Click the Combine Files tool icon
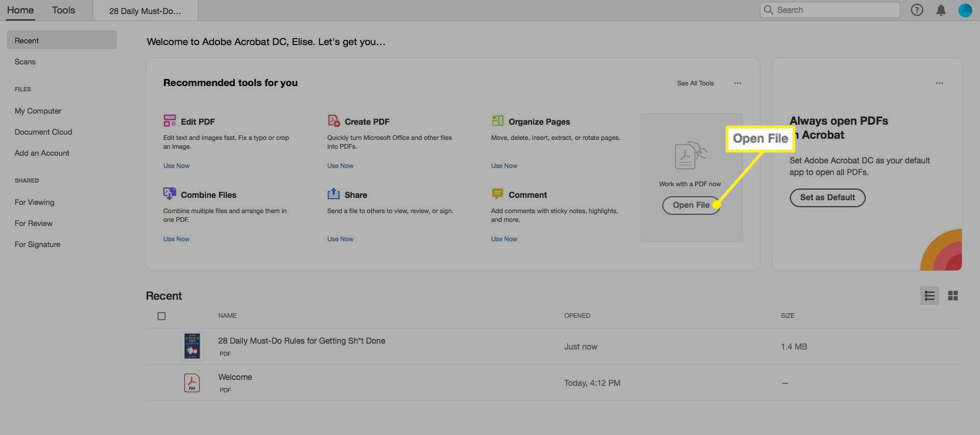 click(170, 194)
